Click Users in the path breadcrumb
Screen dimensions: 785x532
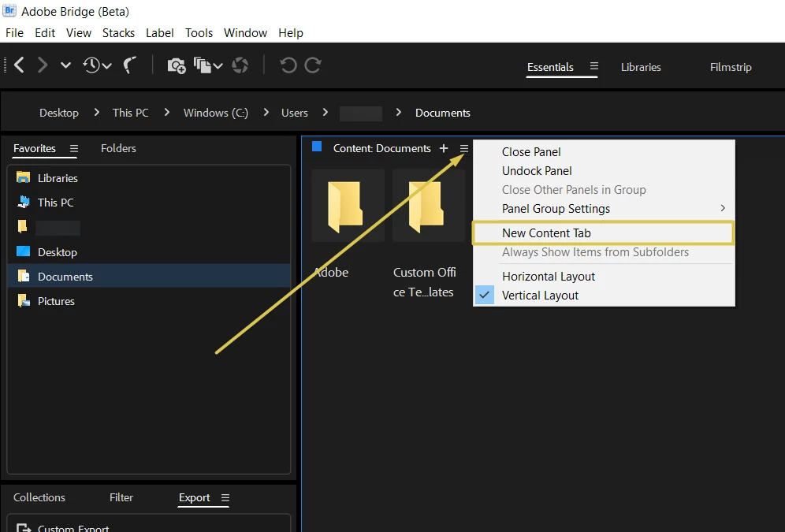[x=295, y=113]
